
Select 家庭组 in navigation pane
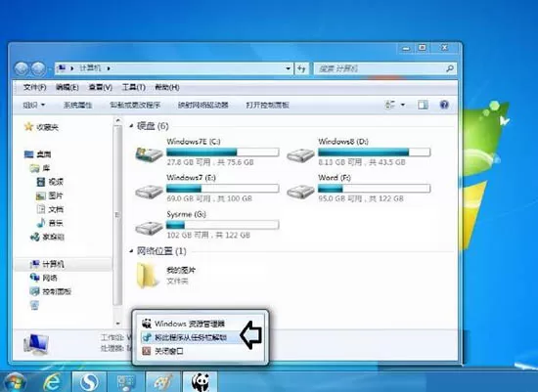pyautogui.click(x=47, y=237)
